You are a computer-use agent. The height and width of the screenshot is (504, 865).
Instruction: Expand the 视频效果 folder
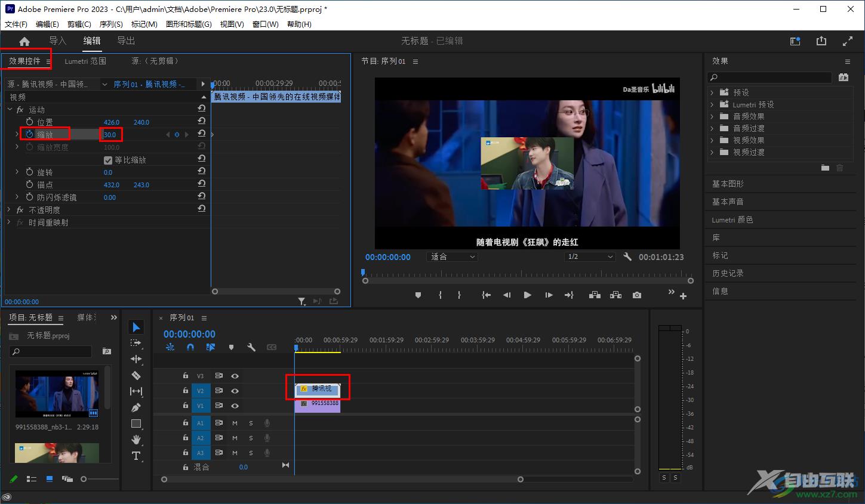[712, 140]
